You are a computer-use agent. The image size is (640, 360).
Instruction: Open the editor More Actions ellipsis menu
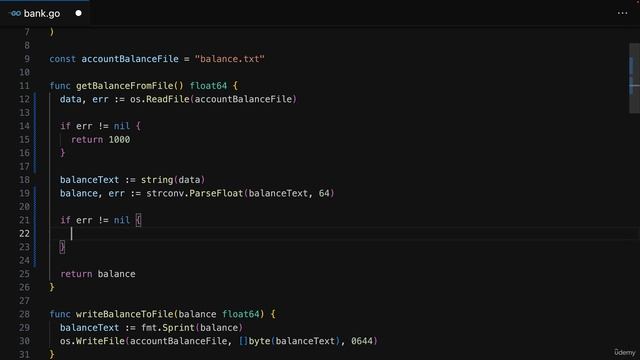[x=622, y=13]
